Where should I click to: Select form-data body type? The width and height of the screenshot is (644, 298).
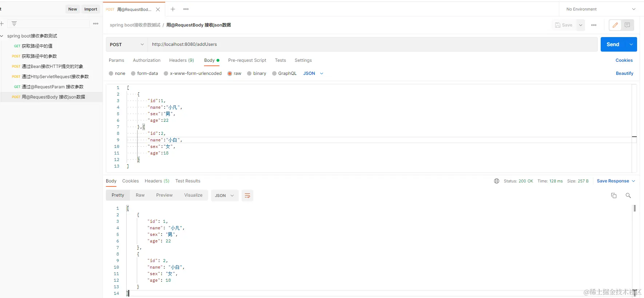[144, 73]
